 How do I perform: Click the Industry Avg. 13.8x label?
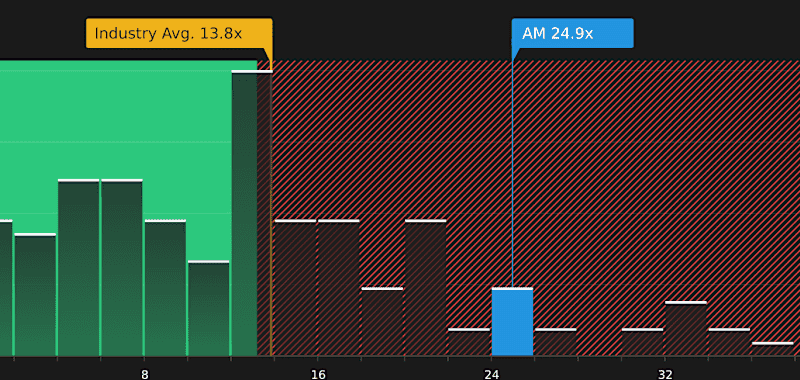(x=179, y=34)
